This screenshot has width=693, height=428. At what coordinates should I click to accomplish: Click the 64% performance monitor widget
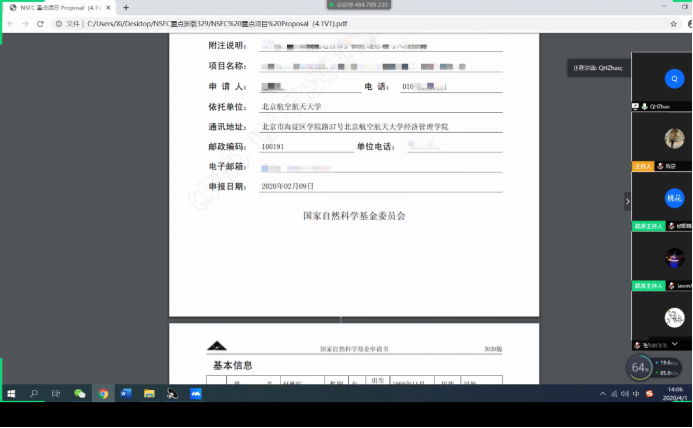[x=638, y=368]
